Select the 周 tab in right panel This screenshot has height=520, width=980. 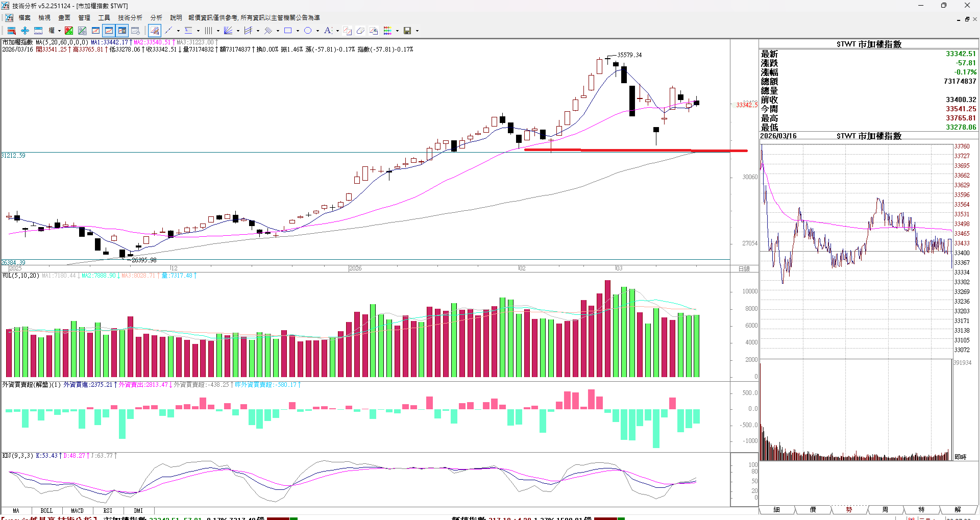coord(885,510)
